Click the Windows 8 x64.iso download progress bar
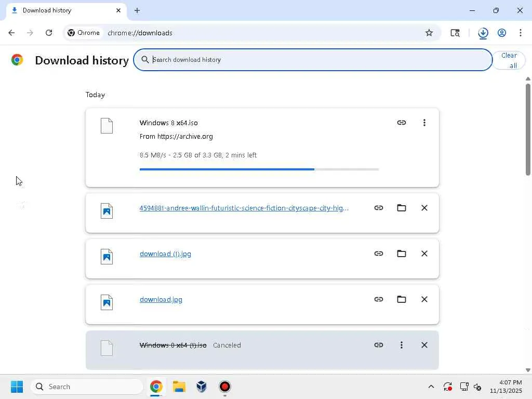The height and width of the screenshot is (399, 532). 259,169
